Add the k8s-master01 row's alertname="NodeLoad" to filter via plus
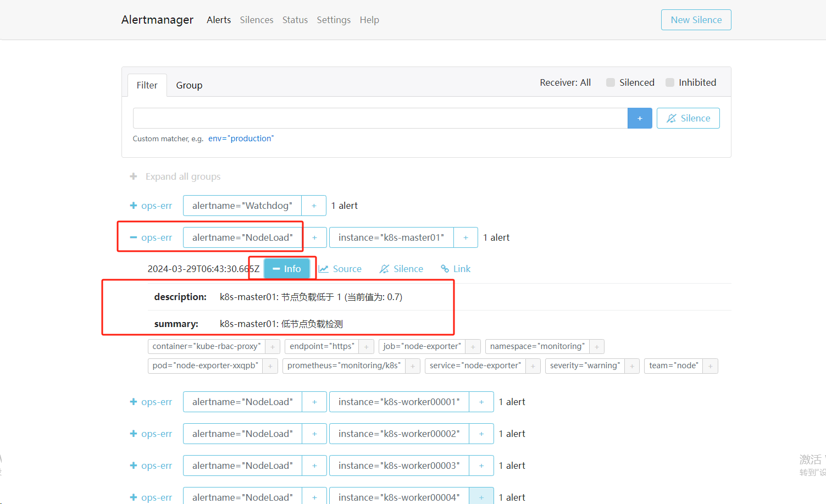The width and height of the screenshot is (826, 504). pyautogui.click(x=314, y=237)
